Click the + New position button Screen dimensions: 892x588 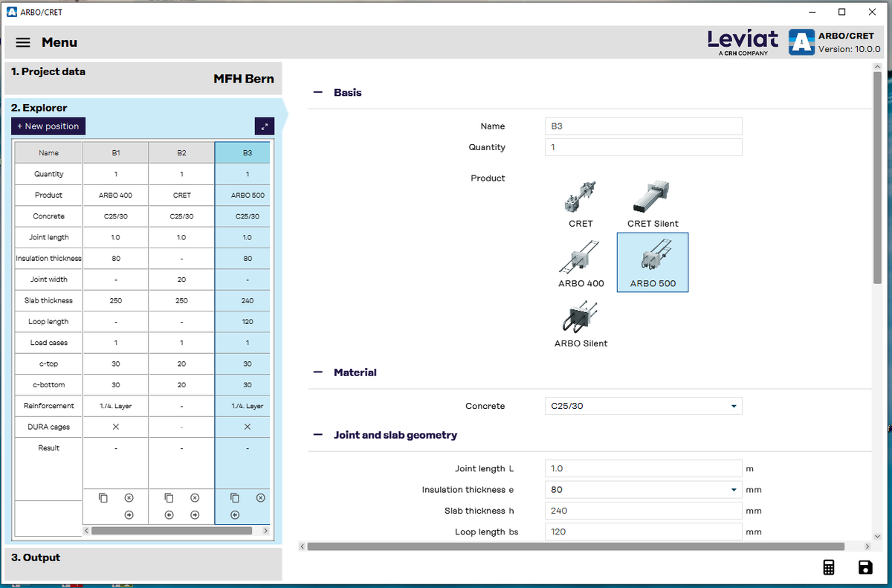[x=48, y=126]
